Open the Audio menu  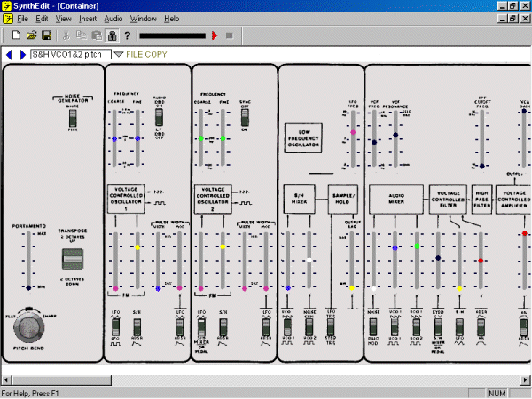[x=113, y=18]
